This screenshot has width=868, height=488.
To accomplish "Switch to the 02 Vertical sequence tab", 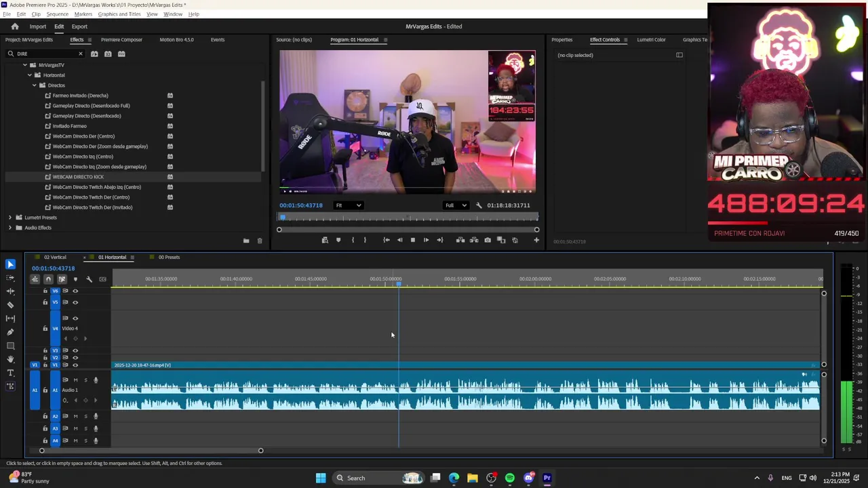I will 55,258.
